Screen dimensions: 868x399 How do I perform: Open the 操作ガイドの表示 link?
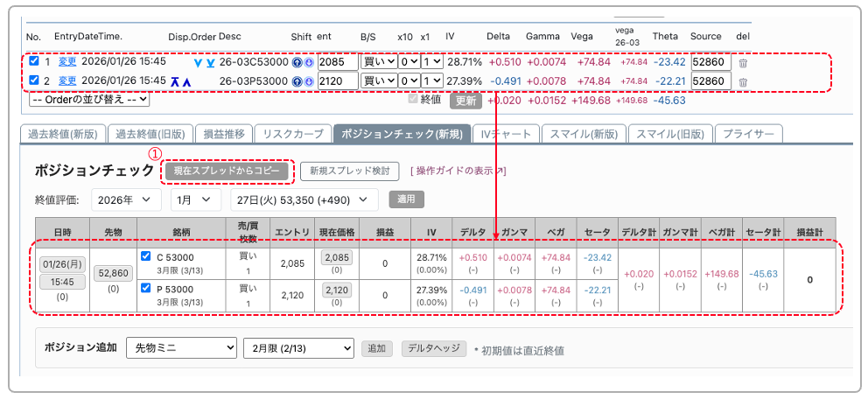coord(458,171)
